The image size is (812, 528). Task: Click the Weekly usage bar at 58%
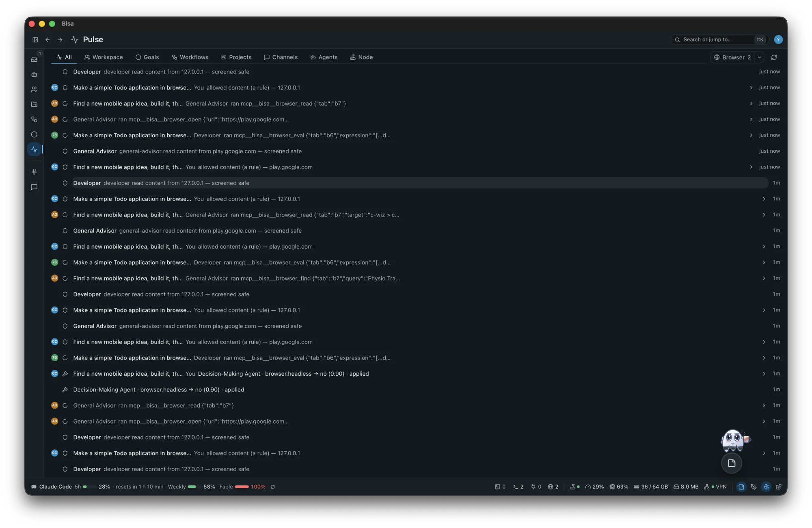[x=194, y=487]
